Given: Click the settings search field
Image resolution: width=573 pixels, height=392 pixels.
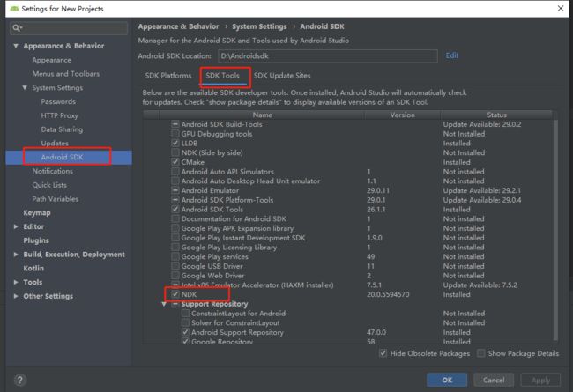Looking at the screenshot, I should click(69, 28).
